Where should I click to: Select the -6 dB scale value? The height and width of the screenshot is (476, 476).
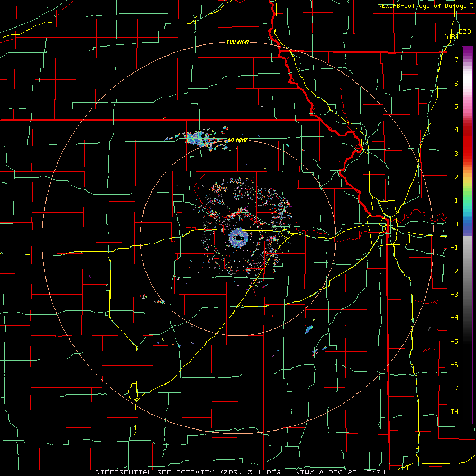click(x=454, y=364)
